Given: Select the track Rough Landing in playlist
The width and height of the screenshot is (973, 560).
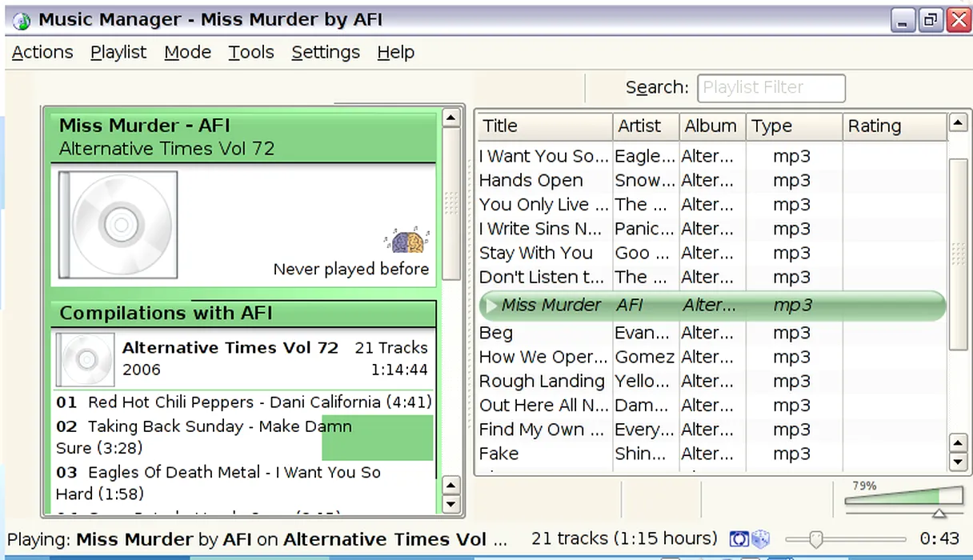Looking at the screenshot, I should 542,382.
